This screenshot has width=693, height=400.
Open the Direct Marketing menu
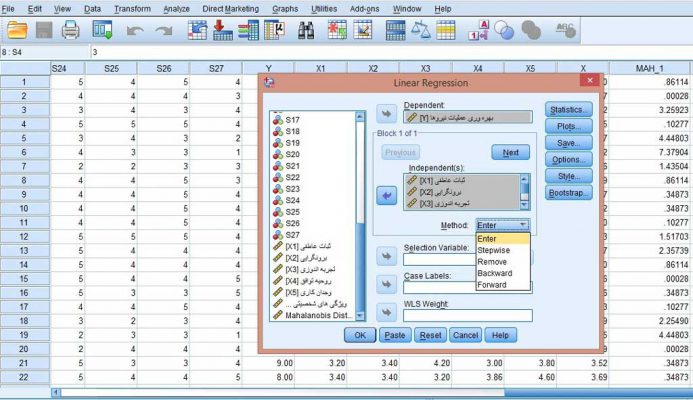tap(231, 9)
